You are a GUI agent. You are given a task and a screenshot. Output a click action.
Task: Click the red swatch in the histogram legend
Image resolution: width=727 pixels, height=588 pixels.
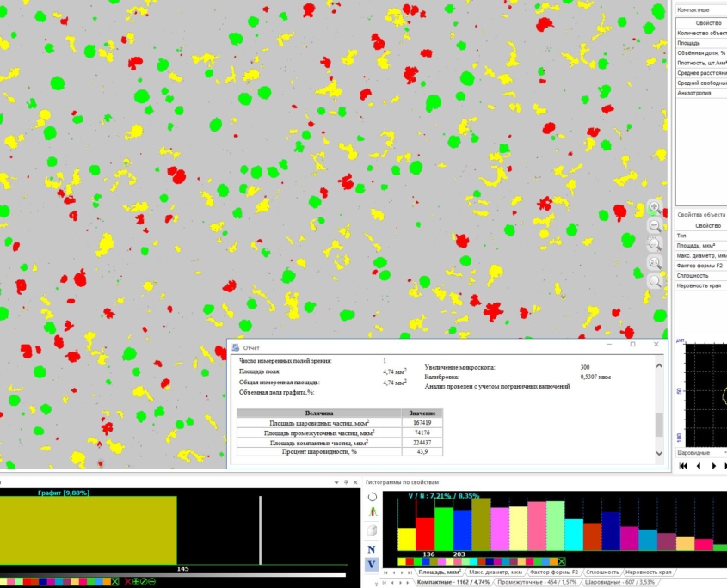pos(410,561)
